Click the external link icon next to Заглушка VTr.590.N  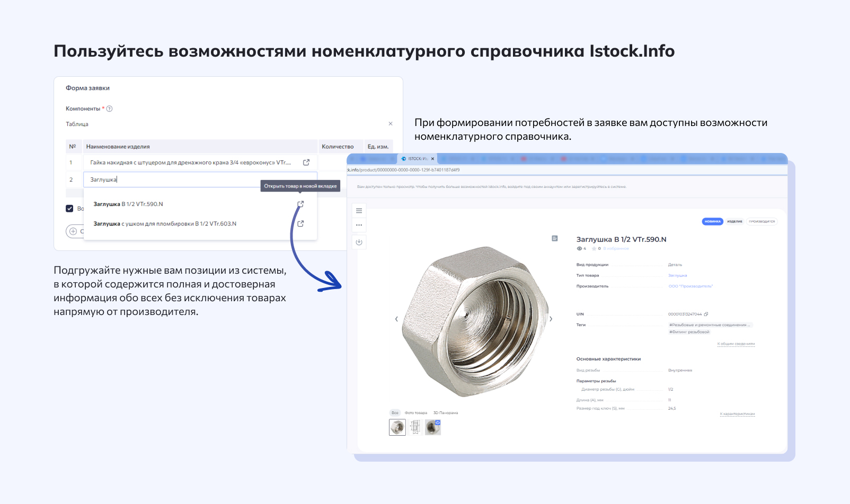tap(300, 204)
